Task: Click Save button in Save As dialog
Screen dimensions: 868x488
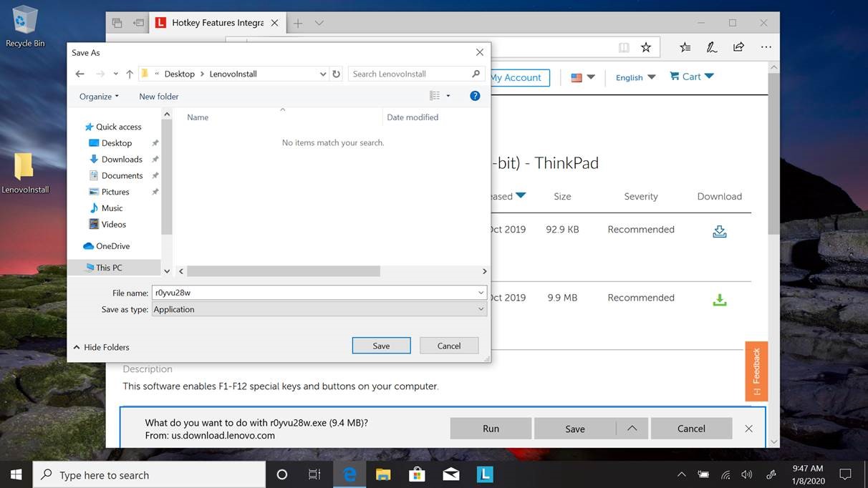Action: coord(381,346)
